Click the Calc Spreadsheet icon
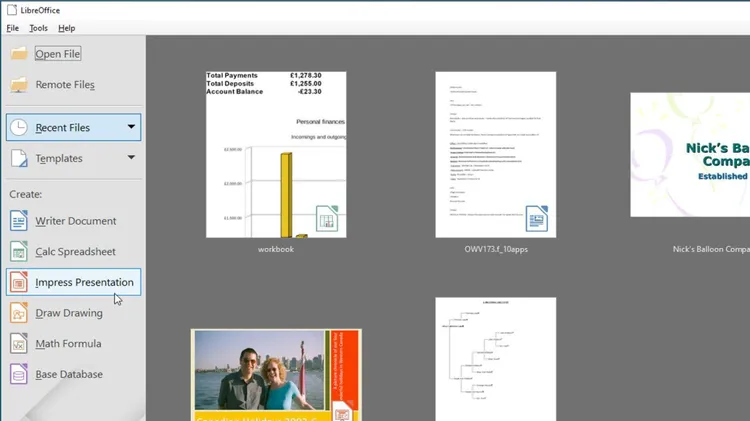The height and width of the screenshot is (421, 750). 19,252
